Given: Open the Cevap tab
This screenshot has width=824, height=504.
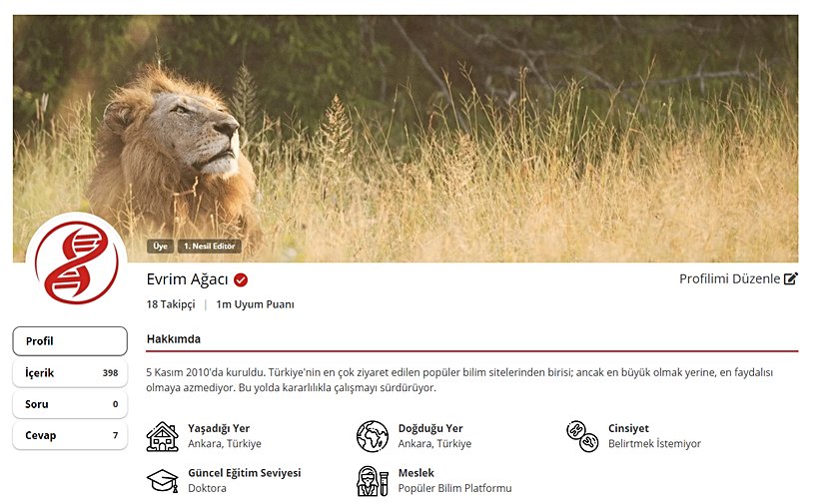Looking at the screenshot, I should click(x=70, y=435).
